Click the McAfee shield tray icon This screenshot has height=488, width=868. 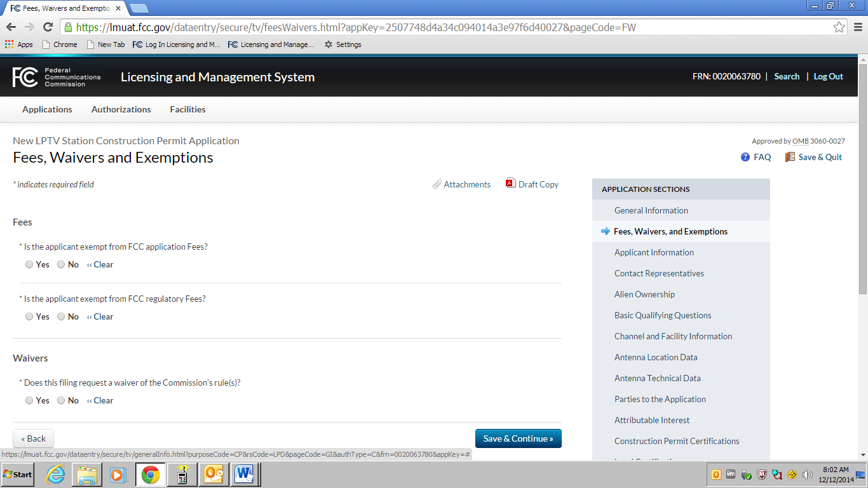point(762,475)
